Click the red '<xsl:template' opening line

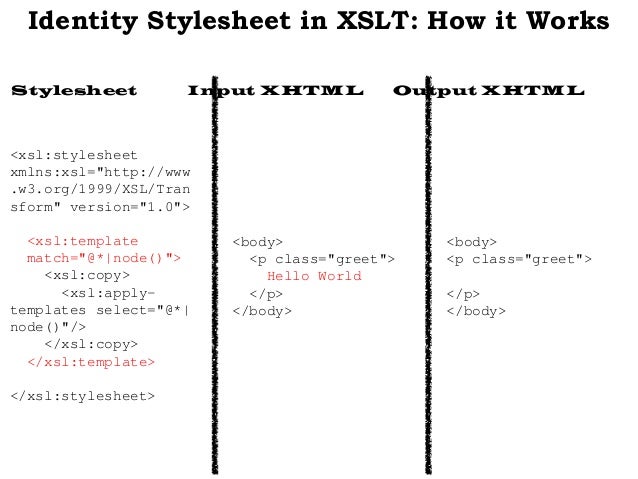[x=83, y=241]
